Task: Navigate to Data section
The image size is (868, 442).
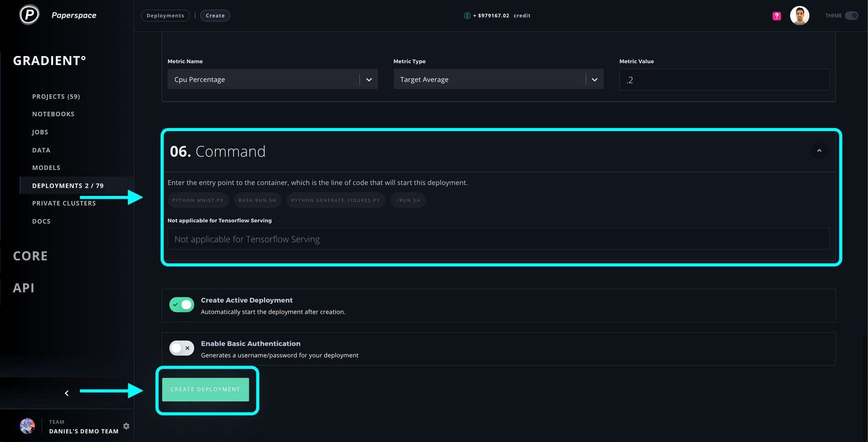Action: [41, 150]
